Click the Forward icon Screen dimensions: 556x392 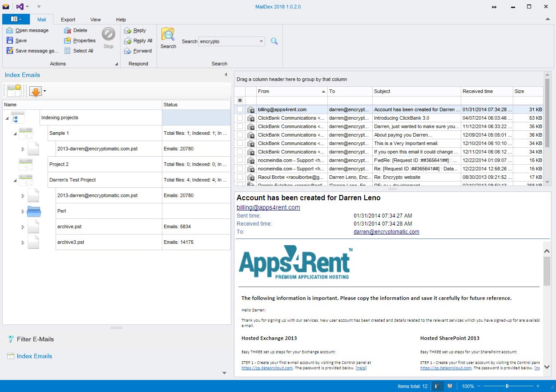(128, 51)
